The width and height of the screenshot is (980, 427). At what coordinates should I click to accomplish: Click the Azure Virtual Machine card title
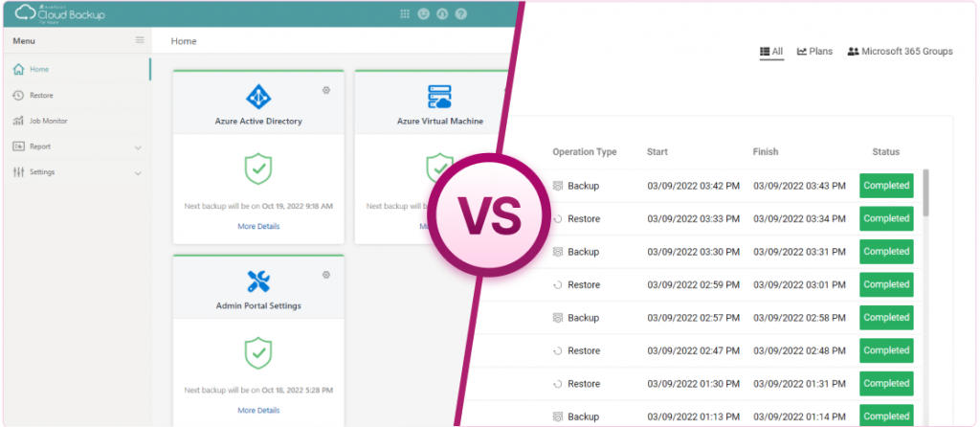tap(440, 122)
